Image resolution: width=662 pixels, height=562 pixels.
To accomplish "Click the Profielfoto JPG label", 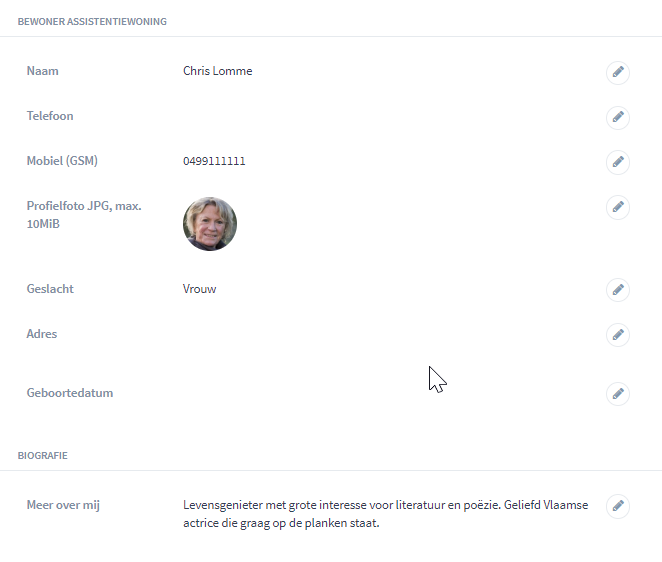I will click(x=84, y=215).
